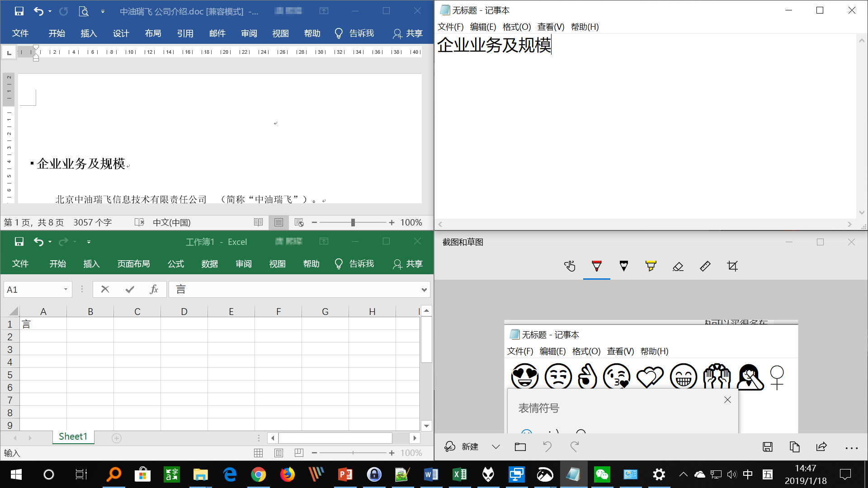Open WeChat from the taskbar
This screenshot has height=488, width=868.
point(602,474)
